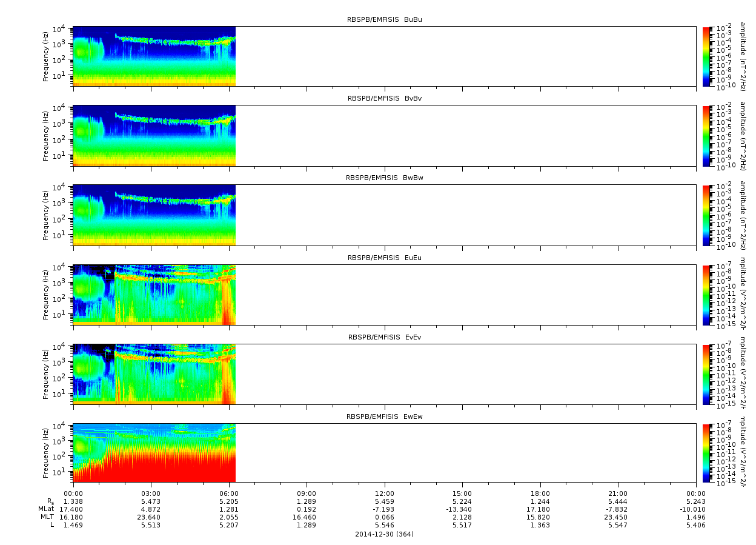Pick the EvEv amplitude color bar
Screen dimensions: 756x545
tap(706, 373)
